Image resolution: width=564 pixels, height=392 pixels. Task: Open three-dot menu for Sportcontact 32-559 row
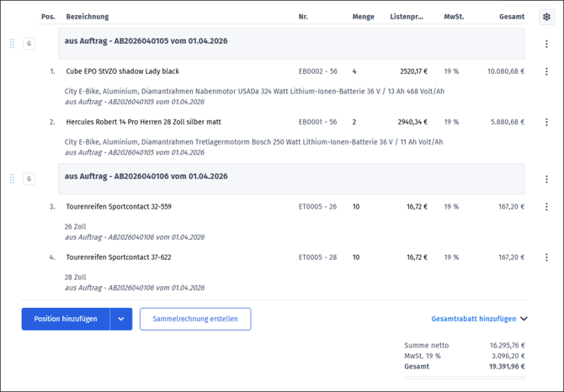(x=546, y=207)
